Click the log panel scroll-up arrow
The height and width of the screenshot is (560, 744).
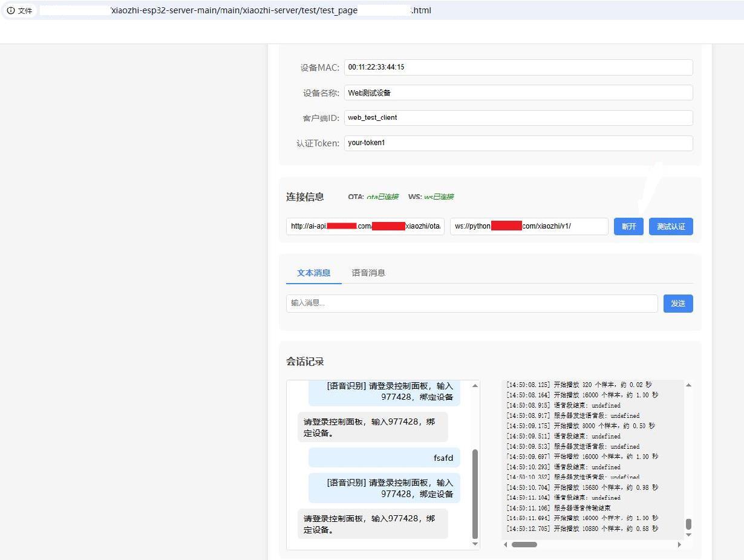tap(688, 385)
